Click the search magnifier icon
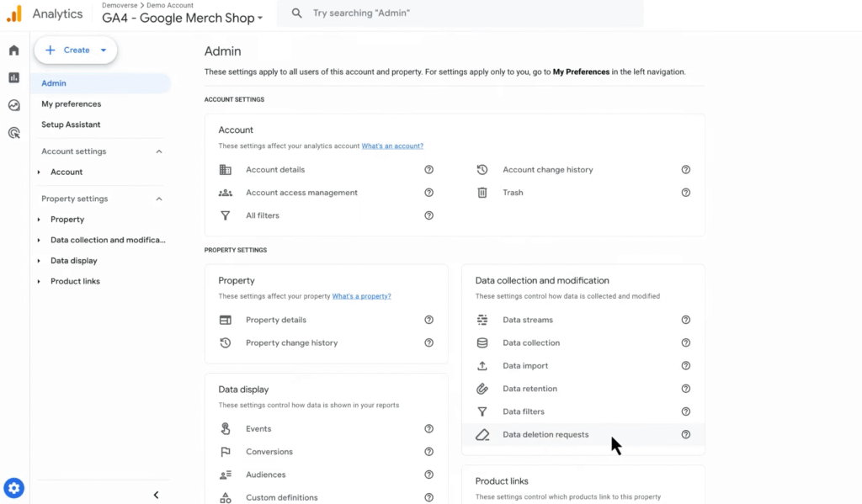This screenshot has height=504, width=862. point(297,13)
